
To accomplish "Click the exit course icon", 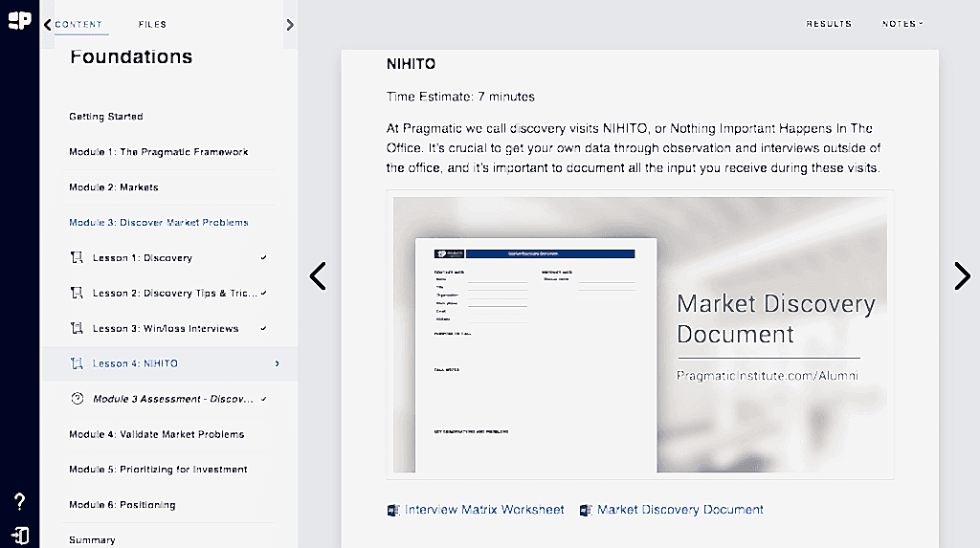I will [20, 536].
